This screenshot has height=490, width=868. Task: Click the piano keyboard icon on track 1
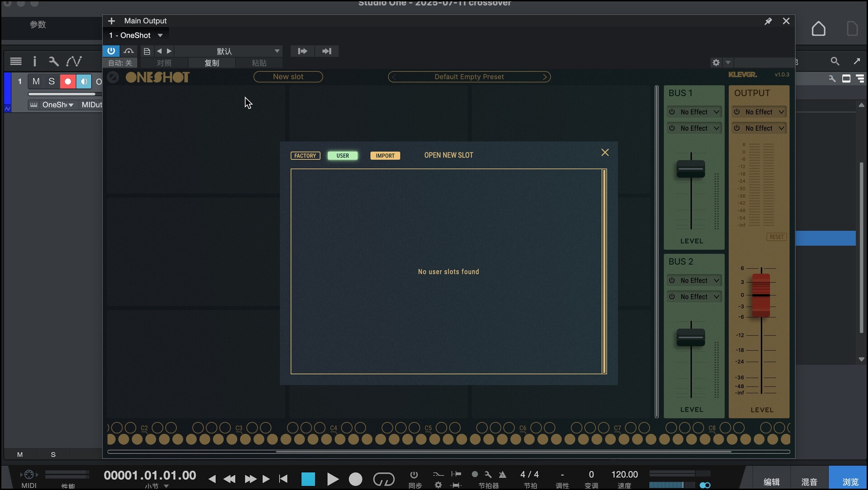click(34, 105)
